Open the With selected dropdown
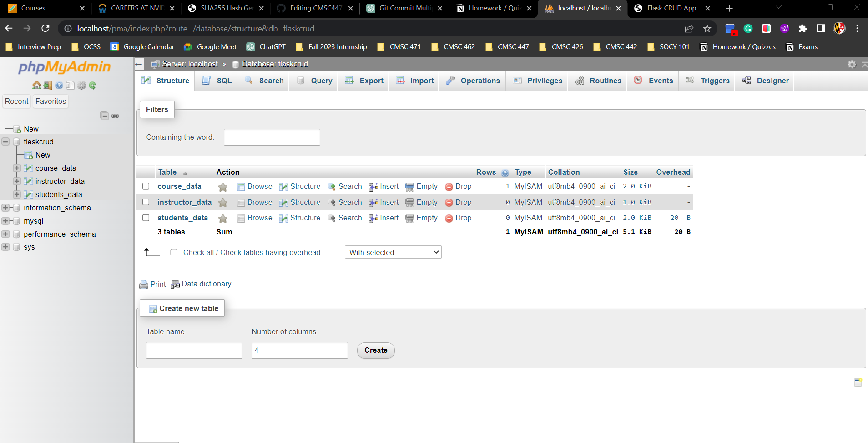The width and height of the screenshot is (868, 443). pyautogui.click(x=393, y=252)
